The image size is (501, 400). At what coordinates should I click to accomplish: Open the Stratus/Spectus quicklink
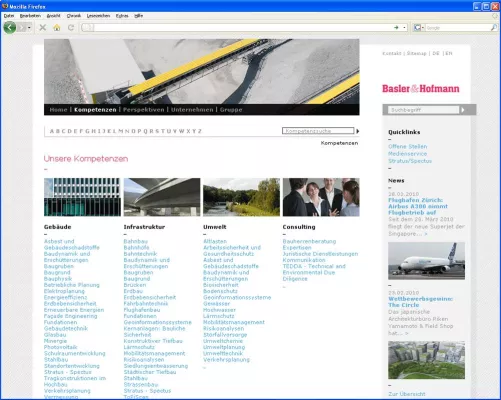pos(410,161)
